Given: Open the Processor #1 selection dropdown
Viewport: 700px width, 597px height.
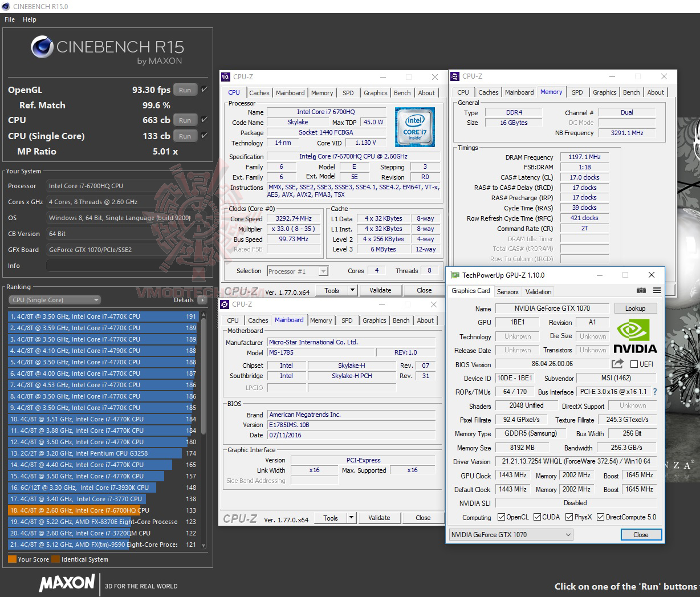Looking at the screenshot, I should tap(297, 271).
